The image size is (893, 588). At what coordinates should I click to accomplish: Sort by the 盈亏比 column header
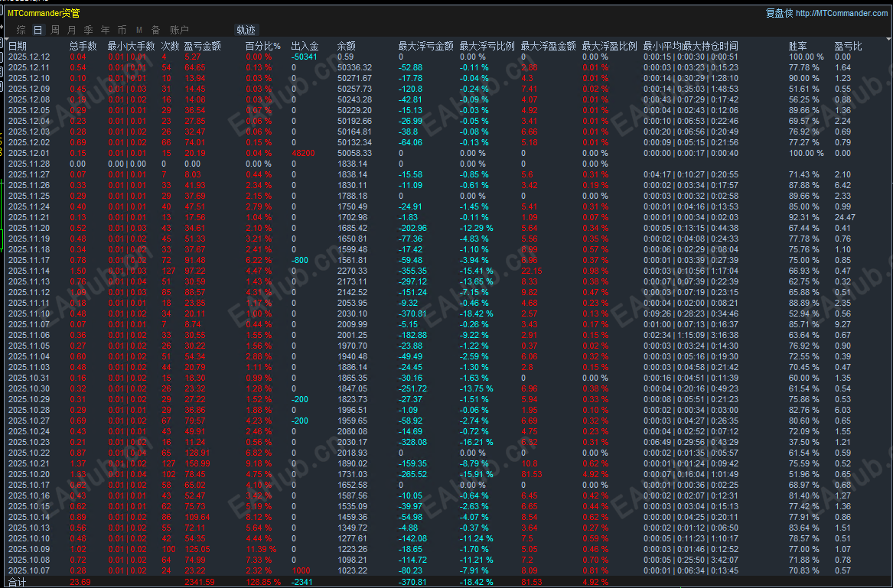pyautogui.click(x=849, y=46)
